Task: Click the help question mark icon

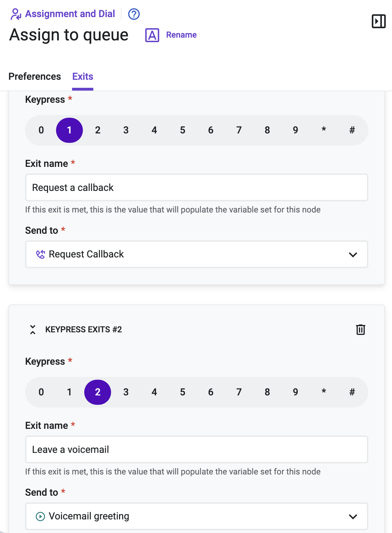Action: [134, 14]
